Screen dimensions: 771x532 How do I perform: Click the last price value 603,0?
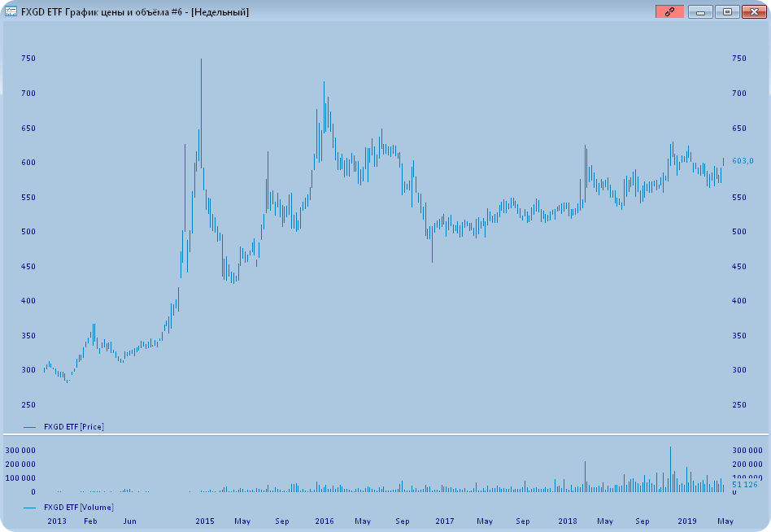click(743, 161)
